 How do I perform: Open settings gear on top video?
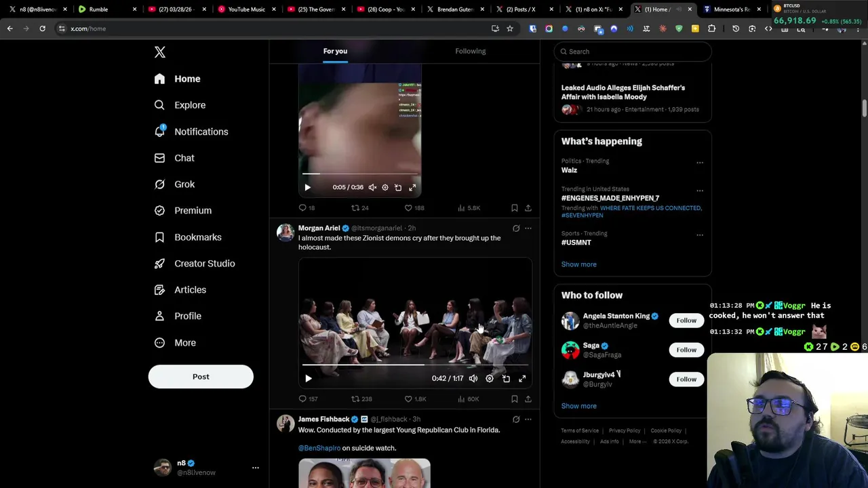click(x=385, y=188)
